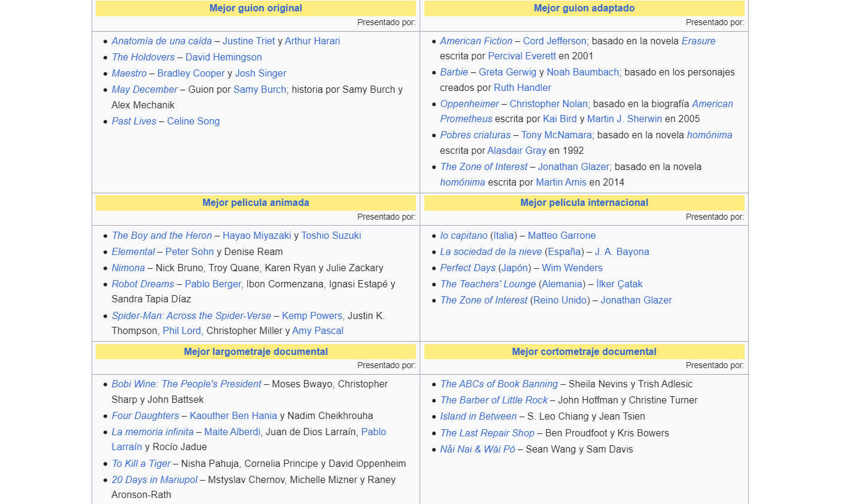Click the Ruth Handler link
The height and width of the screenshot is (504, 847).
[523, 88]
